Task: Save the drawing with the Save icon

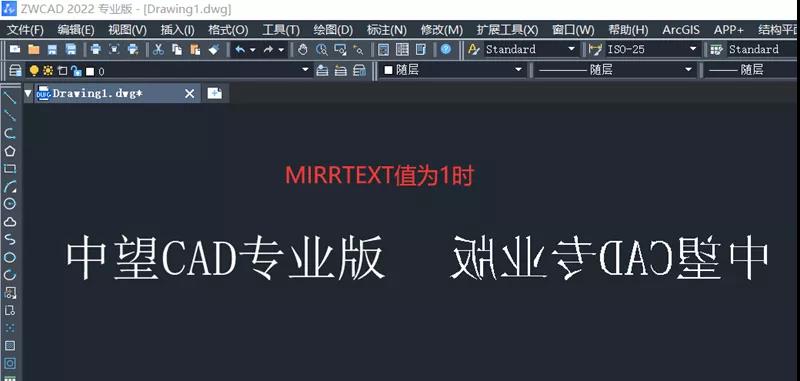Action: [52, 49]
